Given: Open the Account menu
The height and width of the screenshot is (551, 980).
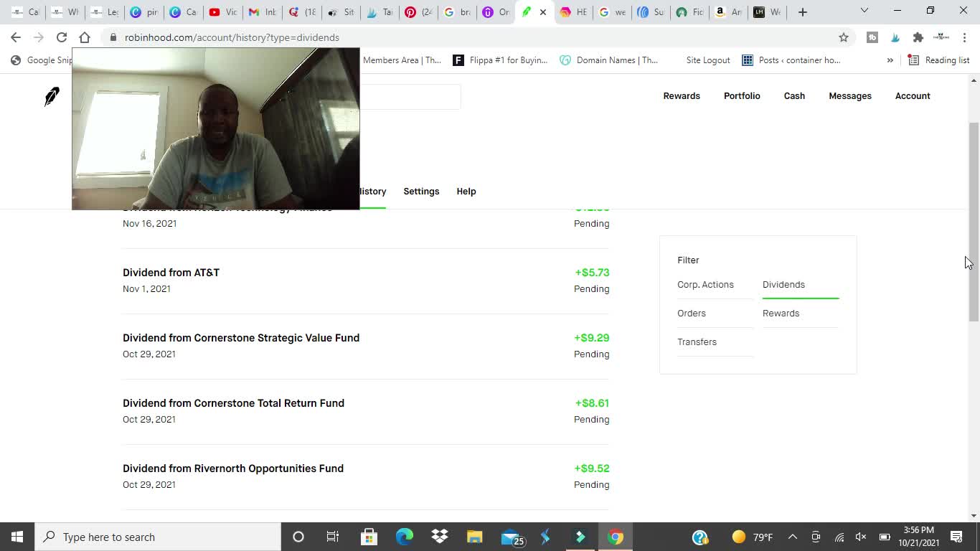Looking at the screenshot, I should 913,96.
